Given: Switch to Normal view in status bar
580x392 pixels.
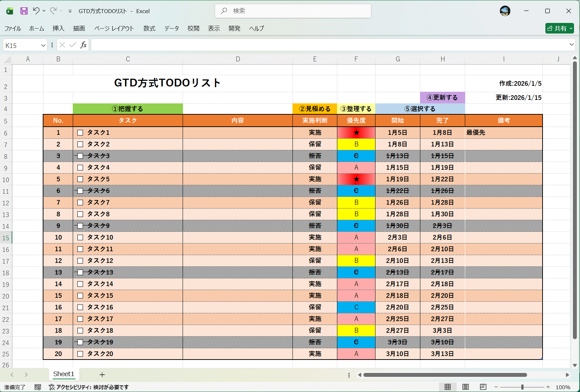Looking at the screenshot, I should (448, 387).
